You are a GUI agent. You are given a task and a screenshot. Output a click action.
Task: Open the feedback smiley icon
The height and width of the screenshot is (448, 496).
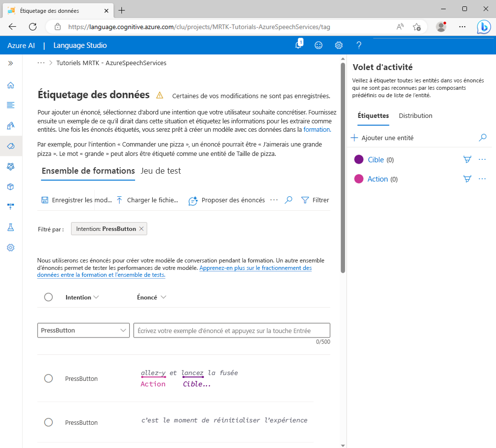[x=319, y=45]
